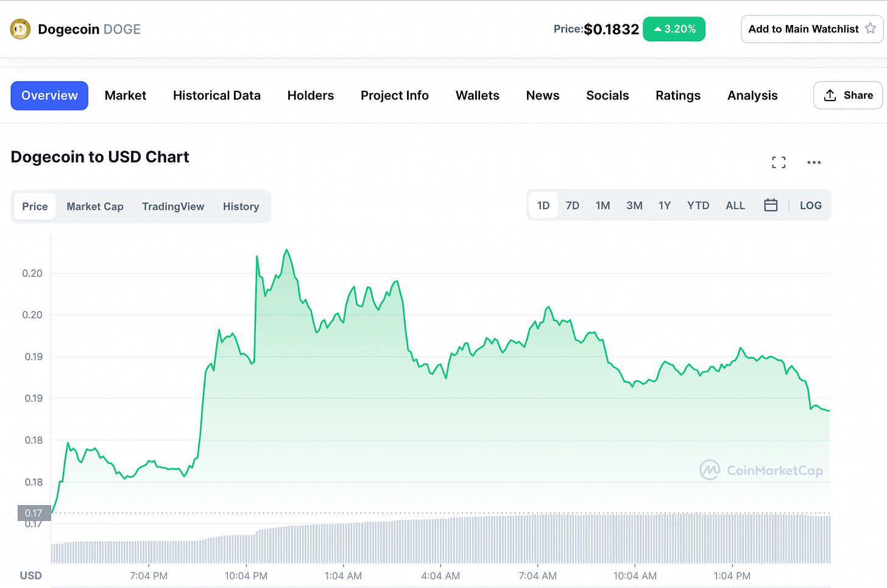
Task: Click the Dogecoin coin logo icon
Action: 20,29
